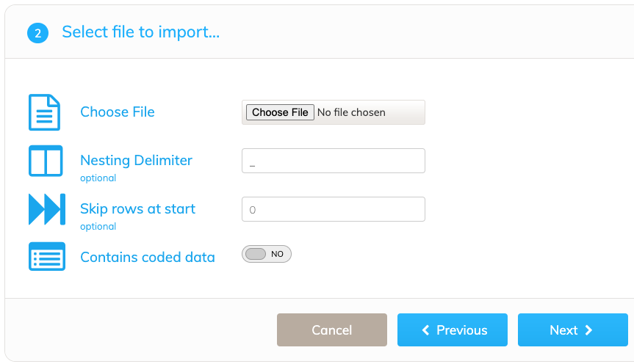Open the Choose File browser button
Image resolution: width=634 pixels, height=364 pixels.
(280, 112)
